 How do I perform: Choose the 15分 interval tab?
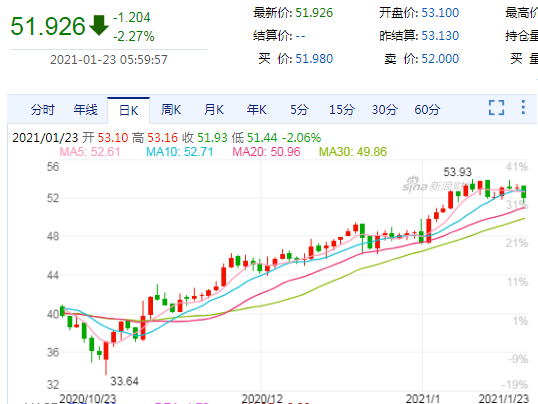(342, 110)
